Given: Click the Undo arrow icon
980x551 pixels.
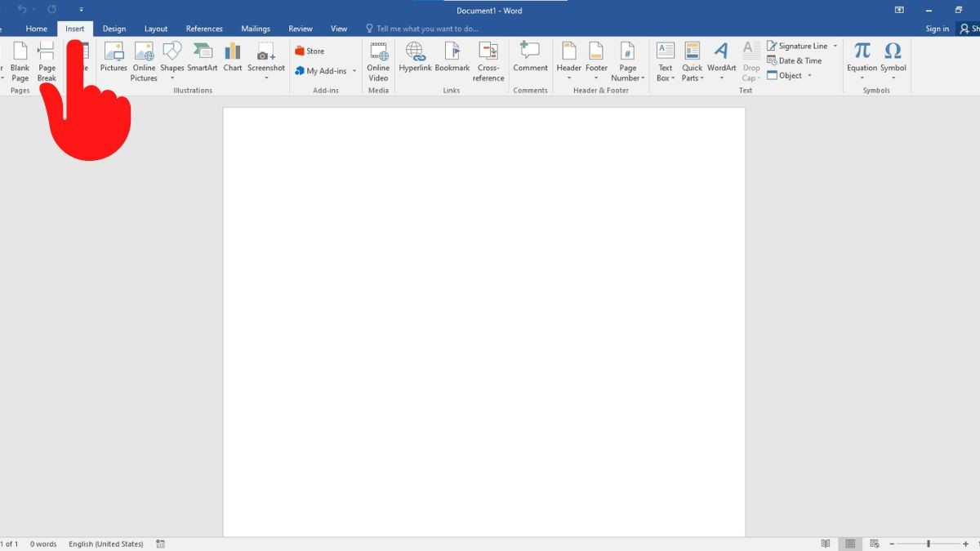Looking at the screenshot, I should point(22,9).
